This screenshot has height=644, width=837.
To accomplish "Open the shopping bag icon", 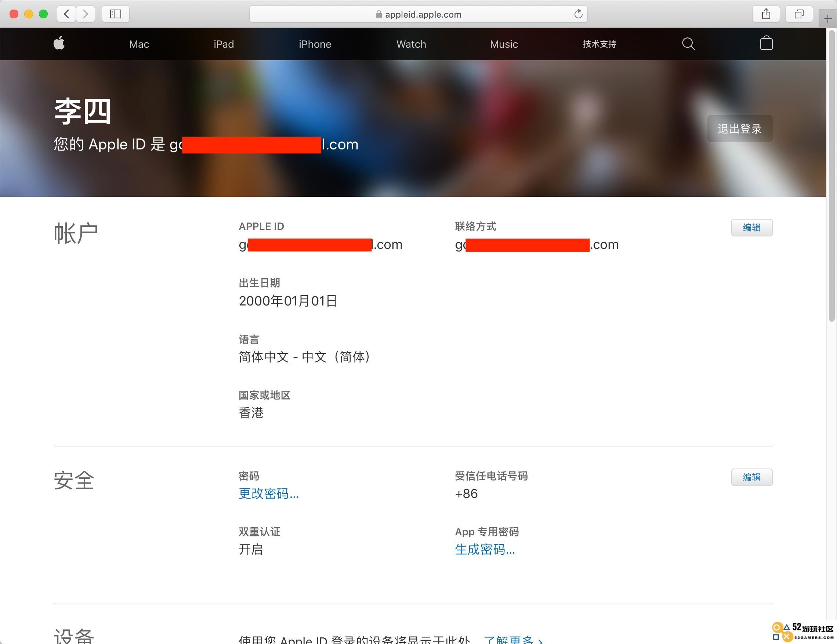I will click(x=766, y=43).
